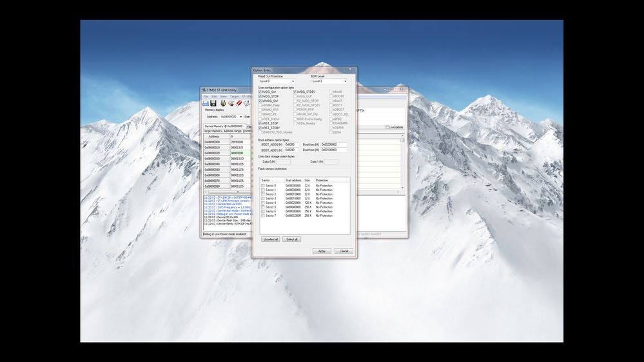644x362 pixels.
Task: Toggle the LiveUpdate checkbox in ST-LINK window
Action: pos(387,127)
